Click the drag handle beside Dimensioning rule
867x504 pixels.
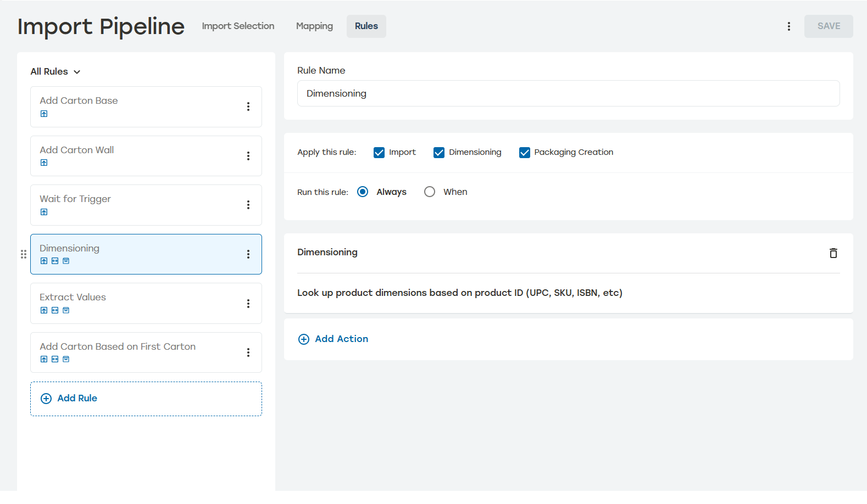(24, 254)
